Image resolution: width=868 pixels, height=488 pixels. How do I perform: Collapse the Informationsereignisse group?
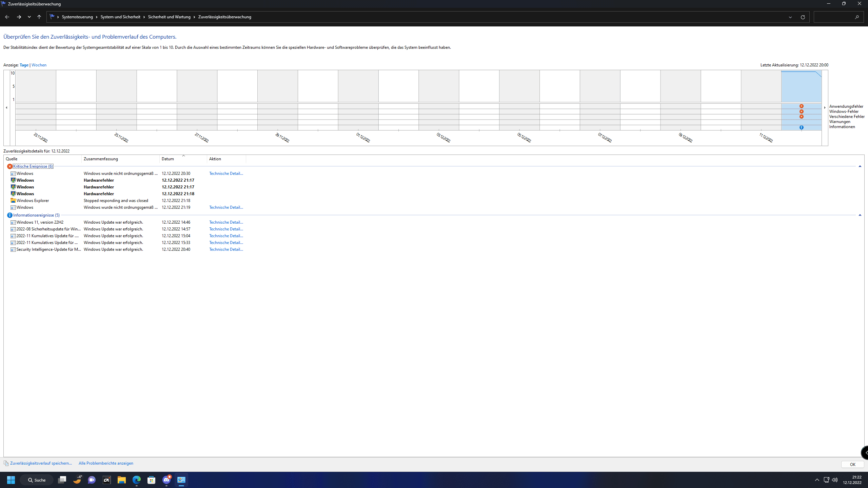pos(860,215)
